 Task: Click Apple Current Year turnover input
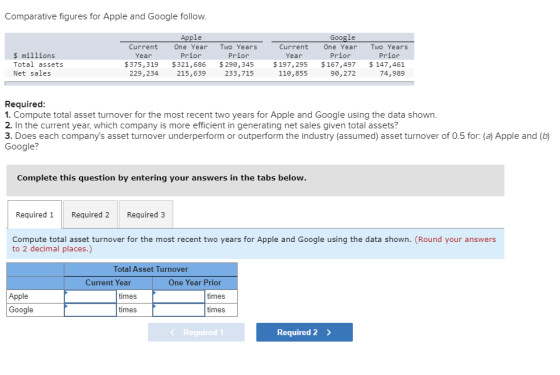tap(90, 296)
